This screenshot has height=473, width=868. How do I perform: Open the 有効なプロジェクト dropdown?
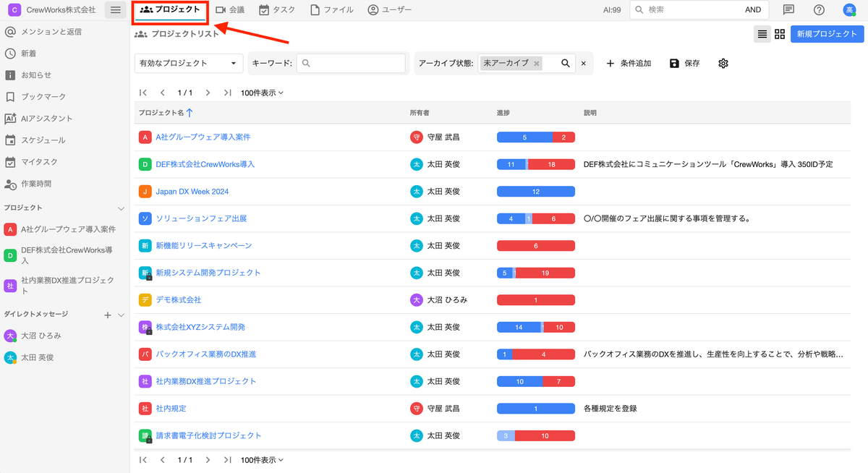pyautogui.click(x=189, y=64)
